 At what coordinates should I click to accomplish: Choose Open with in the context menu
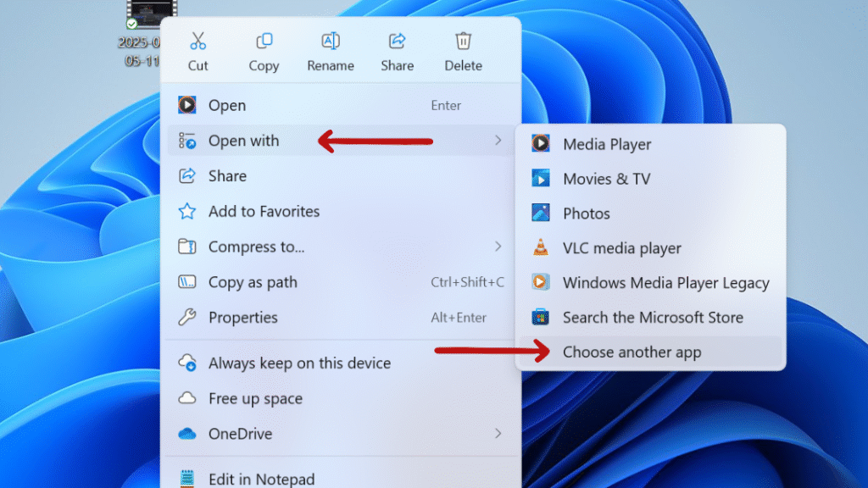coord(341,141)
